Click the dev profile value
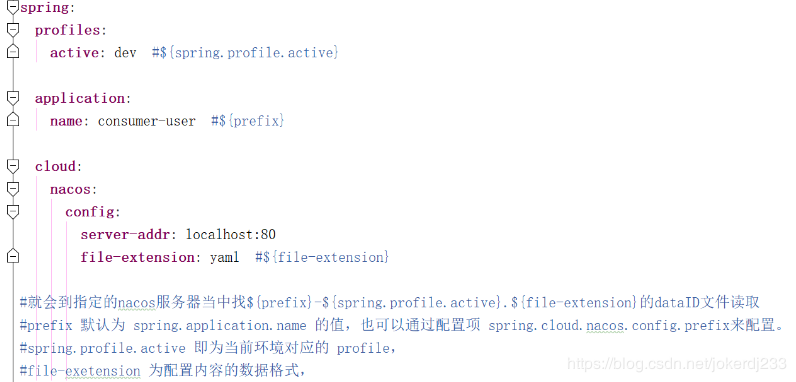Screen dimensions: 796x382 (125, 52)
